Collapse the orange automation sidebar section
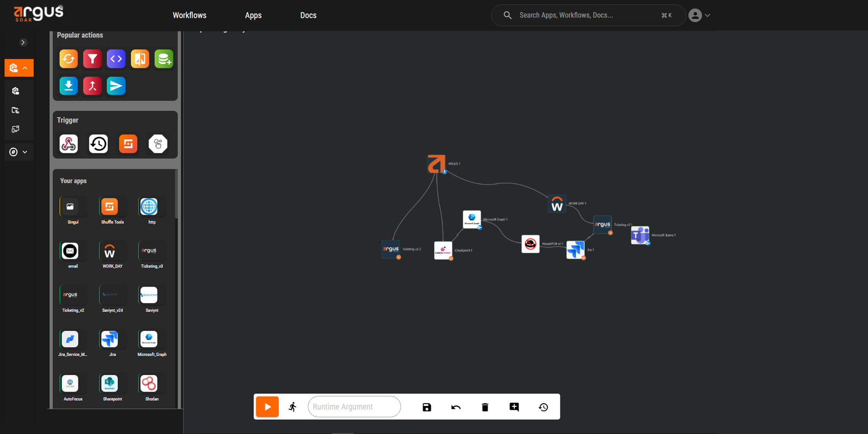The height and width of the screenshot is (434, 868). [19, 68]
